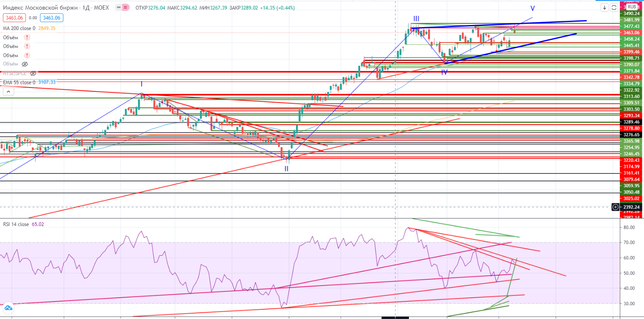Click the Elliott wave V label
This screenshot has width=644, height=319.
click(x=532, y=9)
